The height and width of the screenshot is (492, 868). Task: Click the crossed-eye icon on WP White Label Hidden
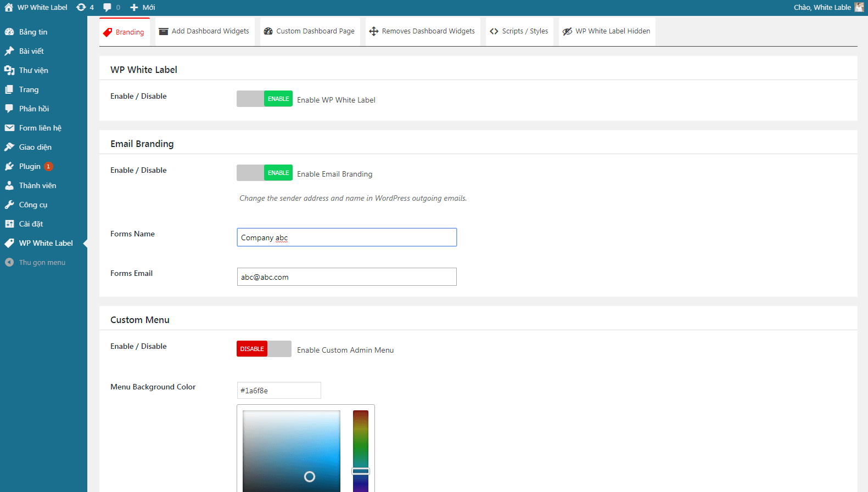tap(568, 31)
